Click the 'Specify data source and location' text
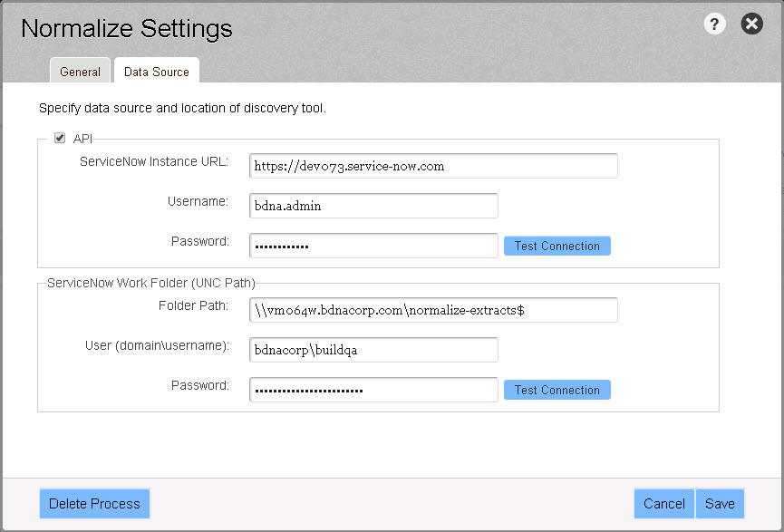This screenshot has height=532, width=784. [x=182, y=108]
